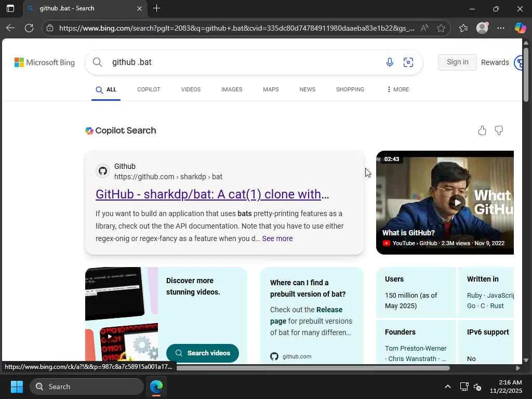This screenshot has height=399, width=532.
Task: Click the browser Back arrow
Action: (10, 28)
